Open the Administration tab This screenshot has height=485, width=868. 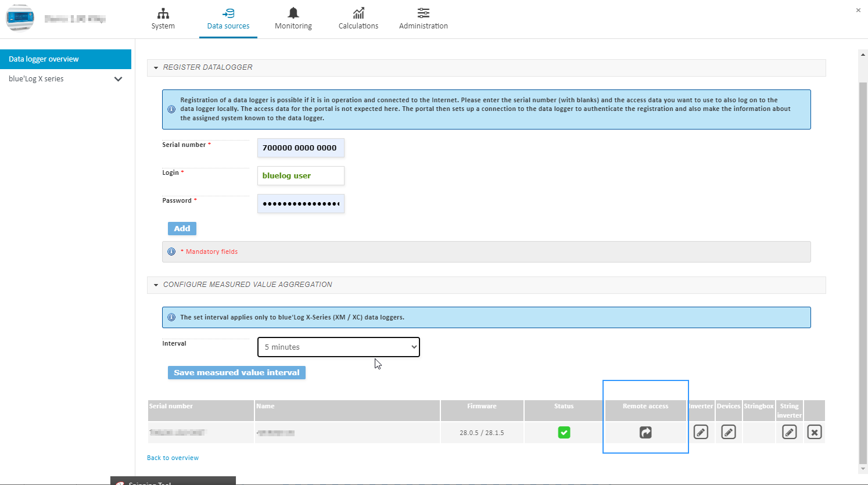[x=423, y=19]
